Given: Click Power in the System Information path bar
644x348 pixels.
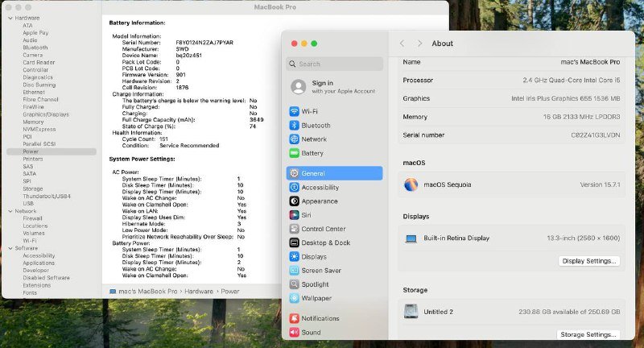Looking at the screenshot, I should pos(230,292).
